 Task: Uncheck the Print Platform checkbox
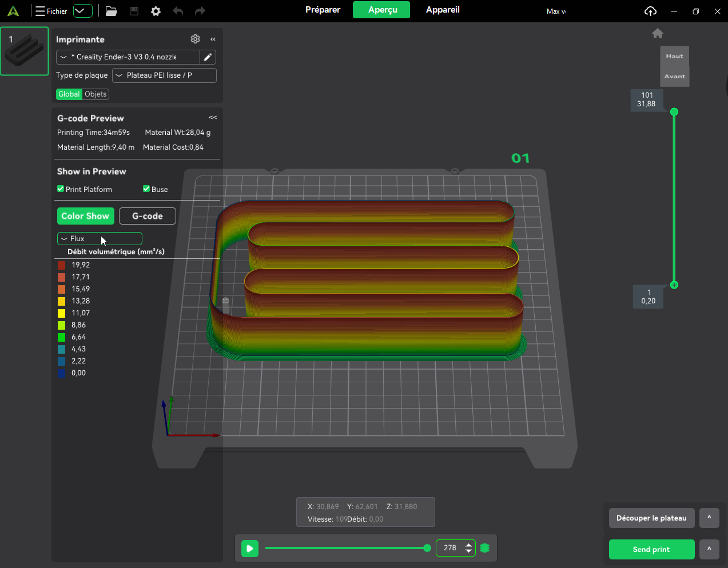[61, 189]
